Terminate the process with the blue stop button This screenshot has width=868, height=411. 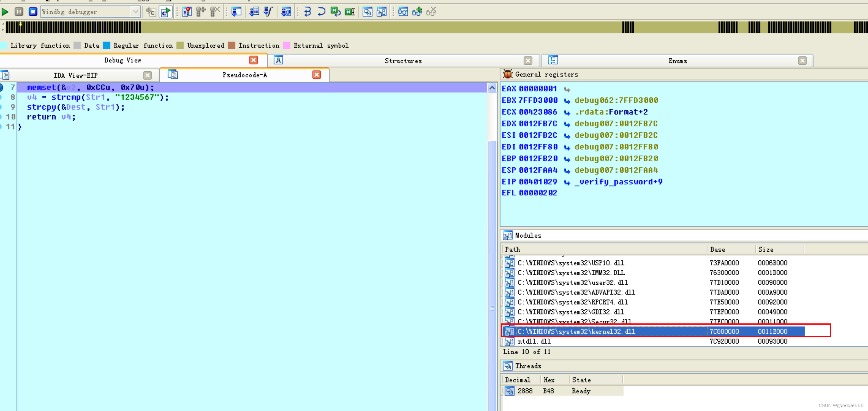pyautogui.click(x=33, y=12)
